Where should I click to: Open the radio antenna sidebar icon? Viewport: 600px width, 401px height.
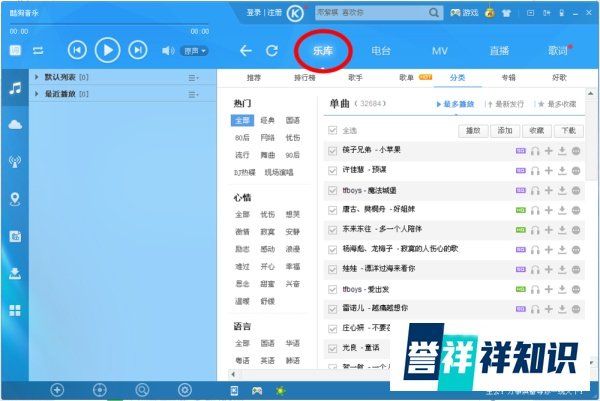point(15,161)
